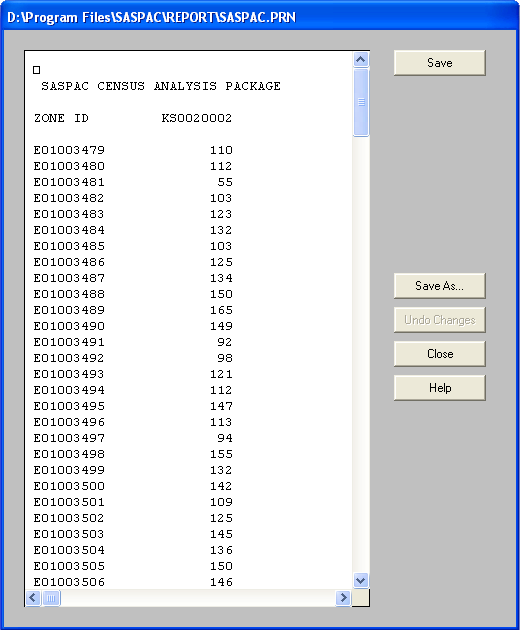Click the value 142 for E01003500

tap(221, 486)
